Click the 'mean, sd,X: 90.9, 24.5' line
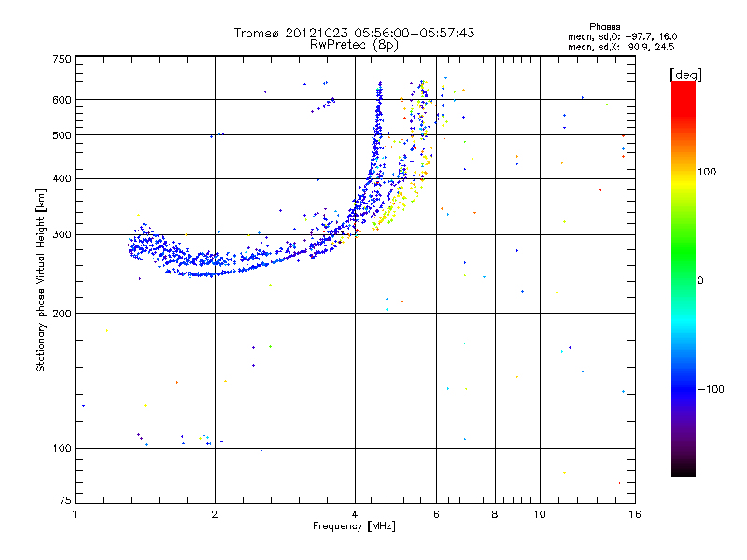The image size is (747, 560). (621, 47)
